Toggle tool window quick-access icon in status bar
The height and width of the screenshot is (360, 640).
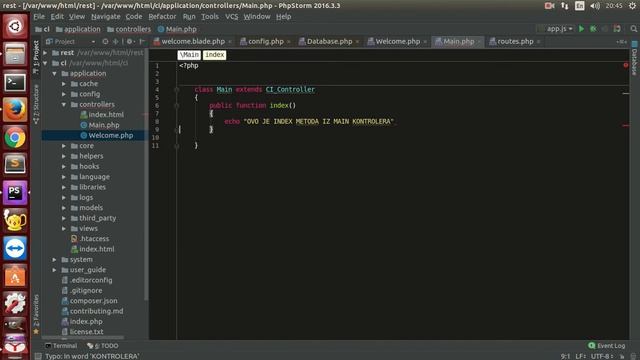coord(38,356)
